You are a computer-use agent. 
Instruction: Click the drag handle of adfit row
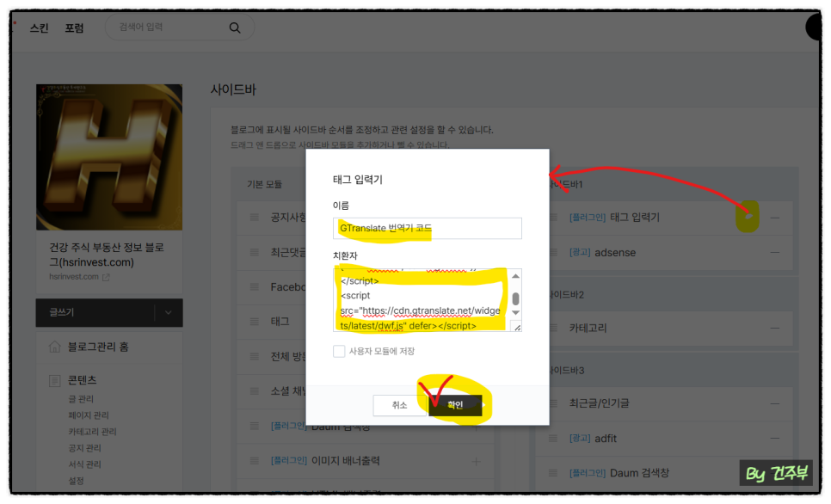click(553, 439)
